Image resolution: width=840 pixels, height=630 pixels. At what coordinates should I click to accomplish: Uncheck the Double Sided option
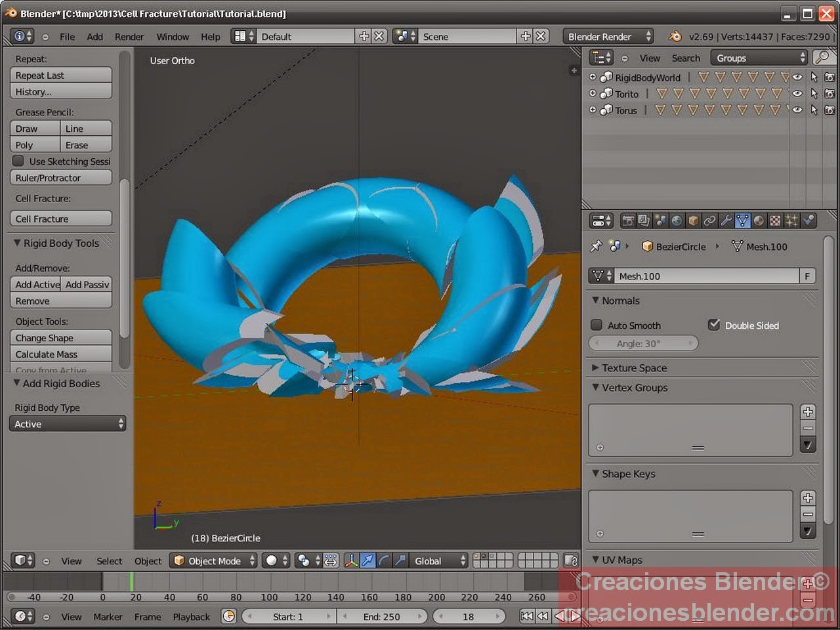tap(714, 324)
